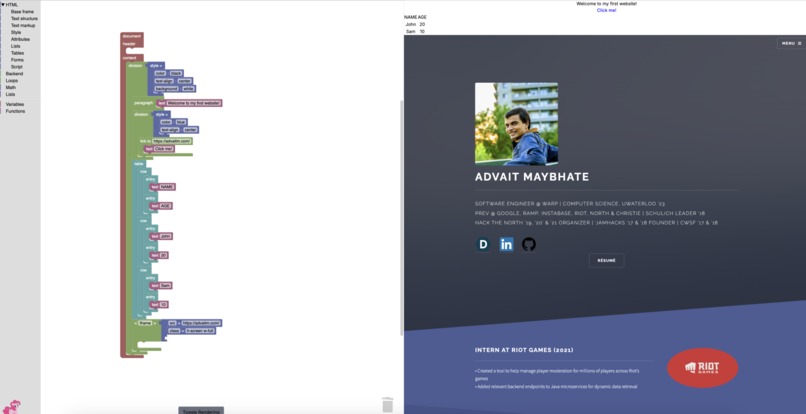Edit the iframe tag name field
This screenshot has height=414, width=806.
[145, 323]
